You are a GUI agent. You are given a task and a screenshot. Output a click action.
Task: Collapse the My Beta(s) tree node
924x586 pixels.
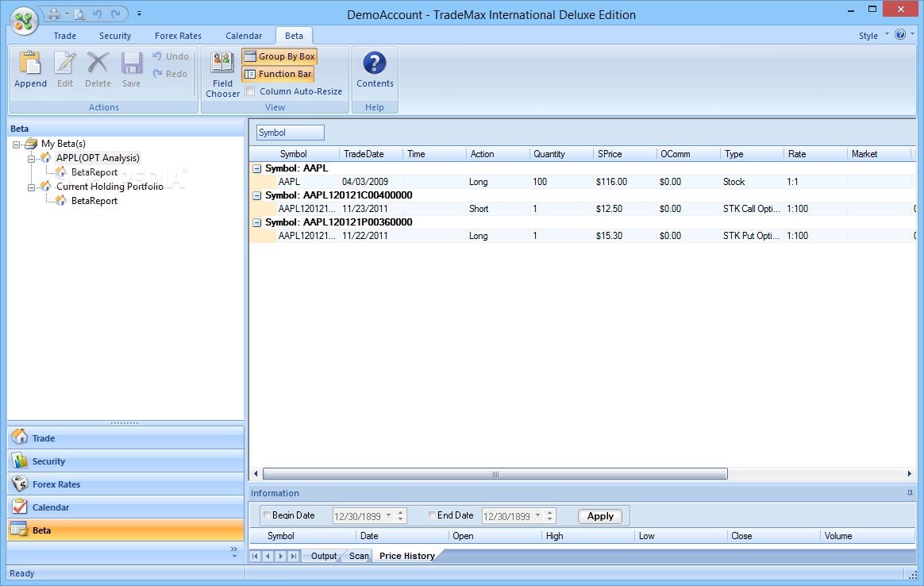(17, 144)
